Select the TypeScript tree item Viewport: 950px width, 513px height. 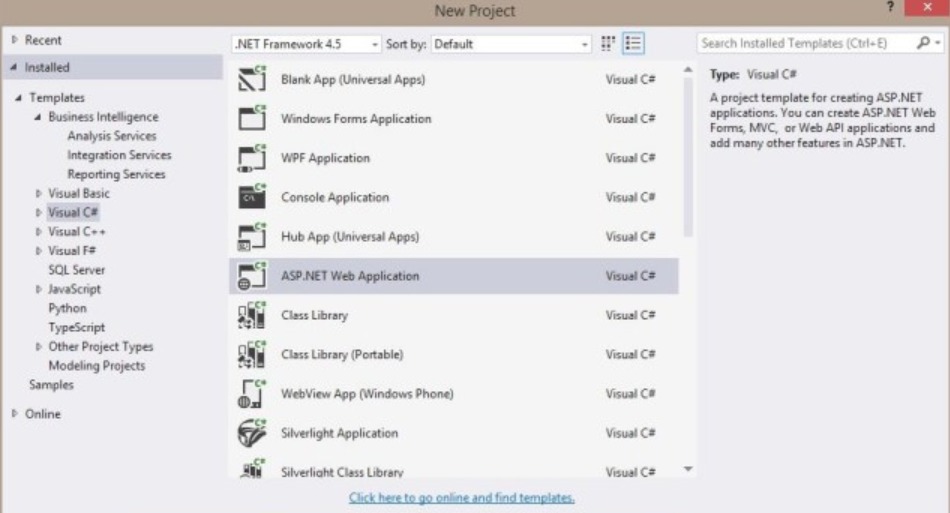76,328
